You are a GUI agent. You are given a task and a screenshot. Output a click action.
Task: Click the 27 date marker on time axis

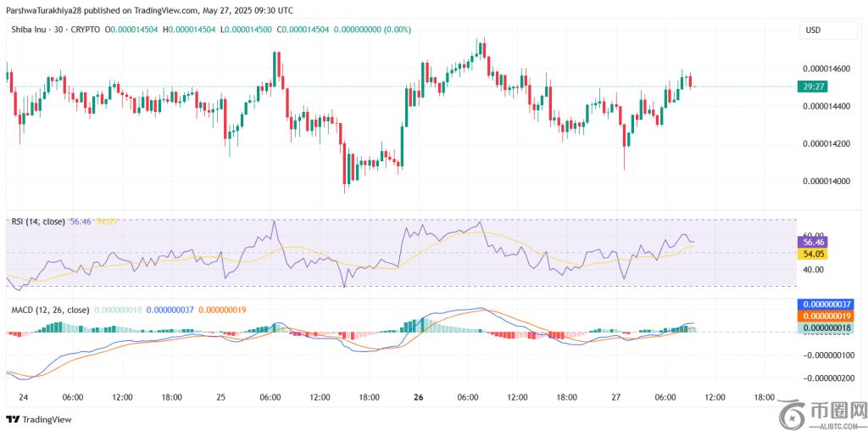(x=616, y=396)
